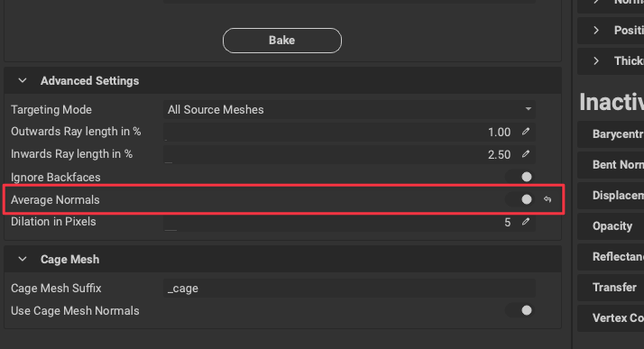This screenshot has height=349, width=644.
Task: Click the pencil icon for Dilation in Pixels
Action: point(526,222)
